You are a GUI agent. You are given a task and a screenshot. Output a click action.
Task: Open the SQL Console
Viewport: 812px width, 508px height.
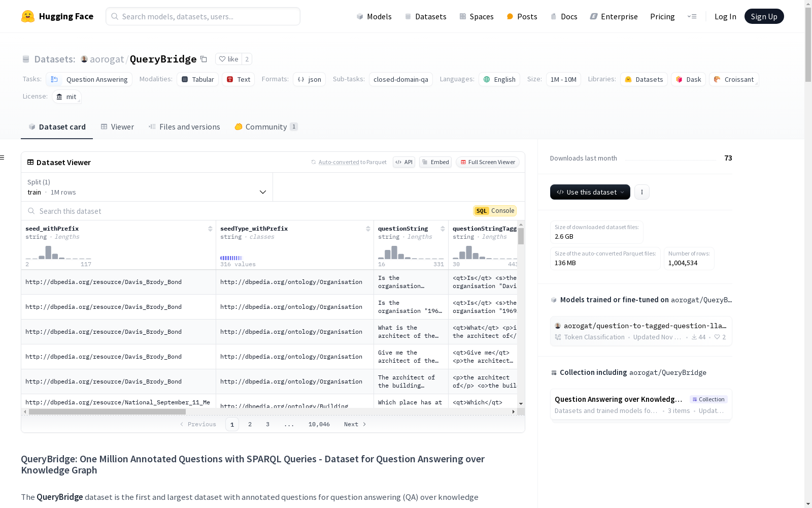(x=495, y=211)
